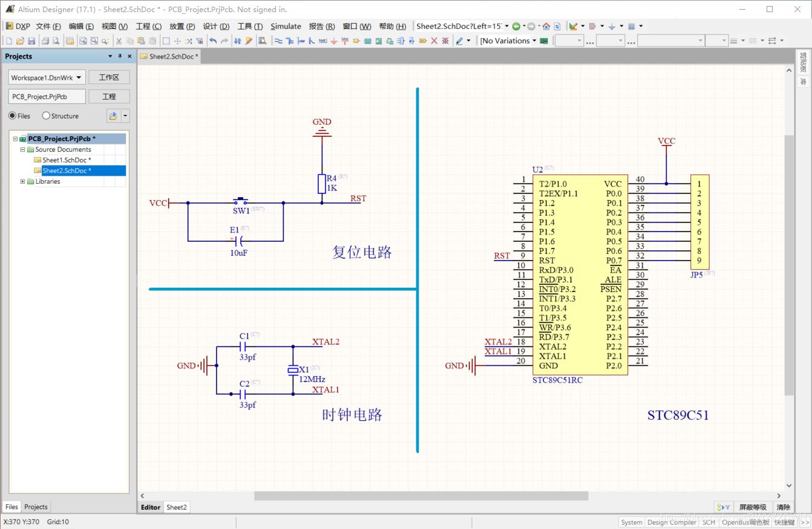Pin the Projects panel with the pushpin
812x529 pixels.
coord(120,56)
